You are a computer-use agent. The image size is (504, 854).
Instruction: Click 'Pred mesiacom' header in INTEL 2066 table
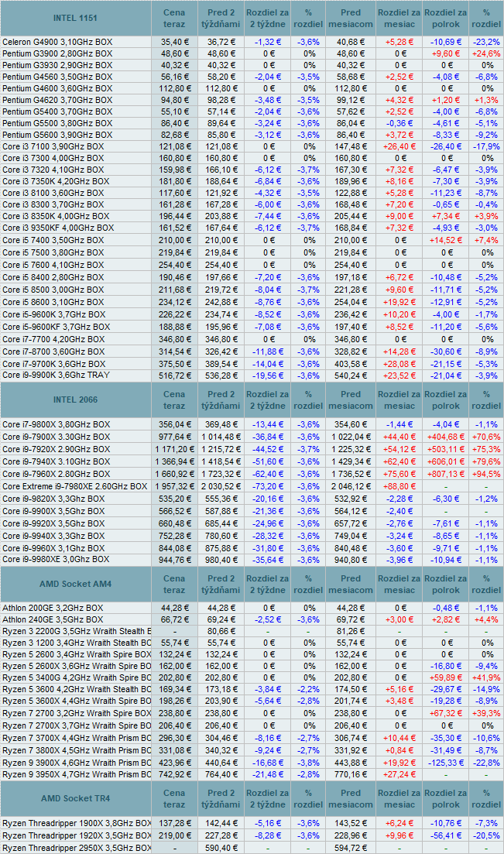pos(351,400)
